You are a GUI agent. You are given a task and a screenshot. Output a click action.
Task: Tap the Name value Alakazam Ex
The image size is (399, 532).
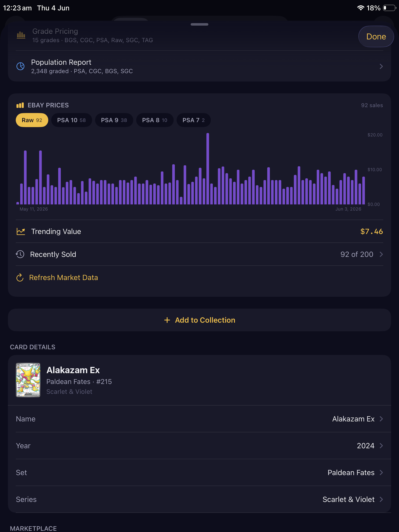tap(353, 419)
